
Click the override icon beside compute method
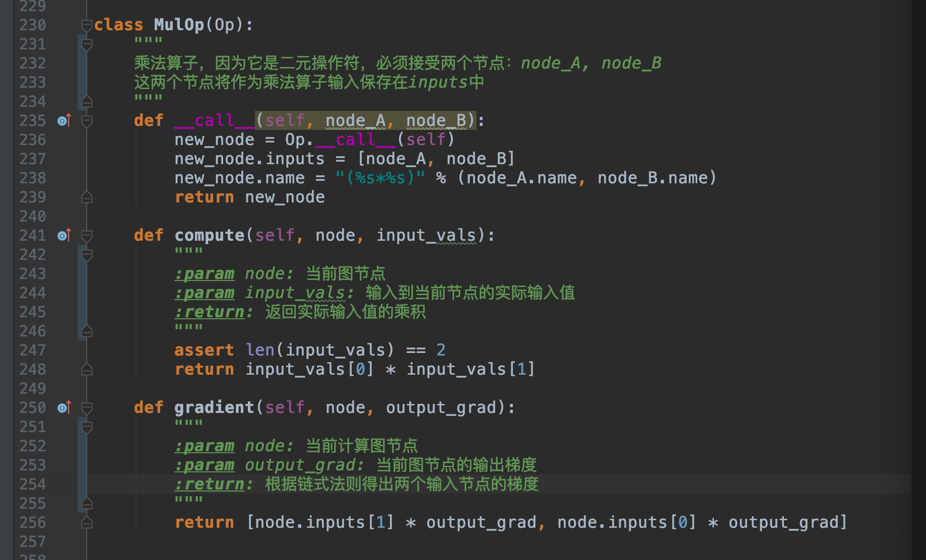pyautogui.click(x=63, y=235)
